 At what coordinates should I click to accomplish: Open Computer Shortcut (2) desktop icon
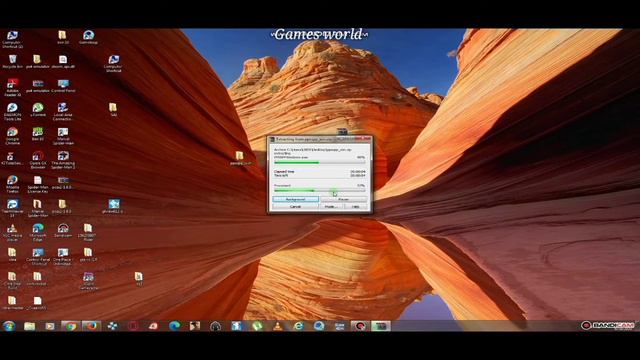pos(12,40)
